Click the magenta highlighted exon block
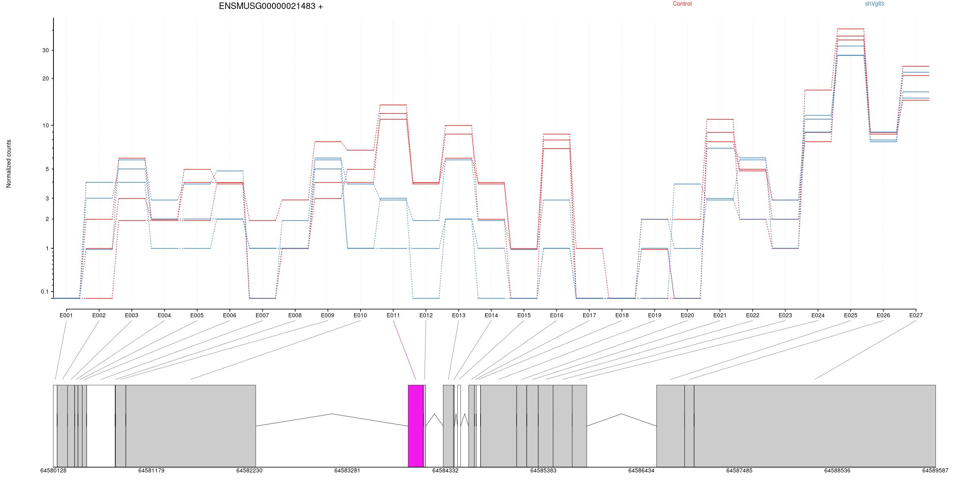 click(x=415, y=426)
